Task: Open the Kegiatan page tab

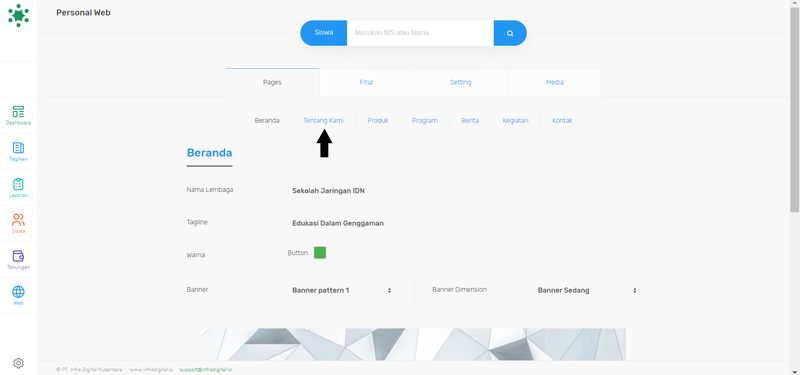Action: coord(515,121)
